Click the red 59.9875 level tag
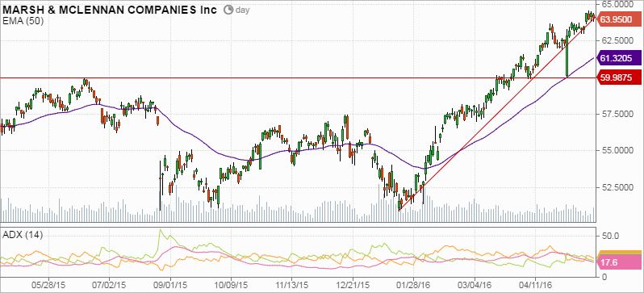644x293 pixels. click(619, 77)
